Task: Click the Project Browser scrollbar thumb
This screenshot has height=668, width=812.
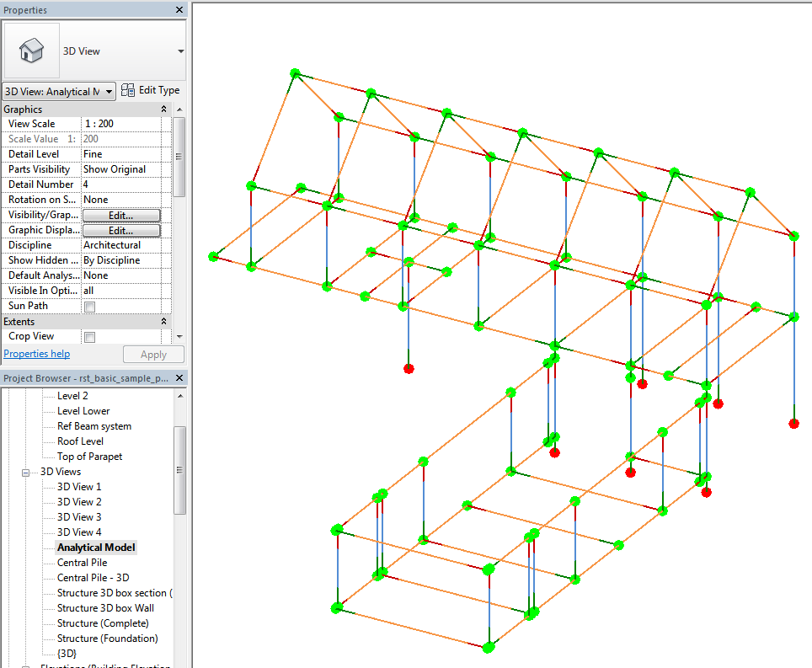Action: click(179, 470)
